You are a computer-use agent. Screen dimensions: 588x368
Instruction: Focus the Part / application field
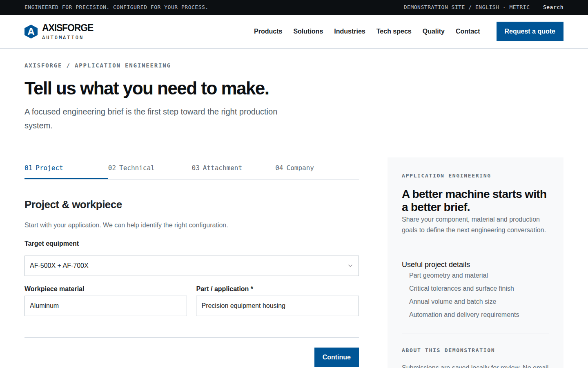point(277,306)
